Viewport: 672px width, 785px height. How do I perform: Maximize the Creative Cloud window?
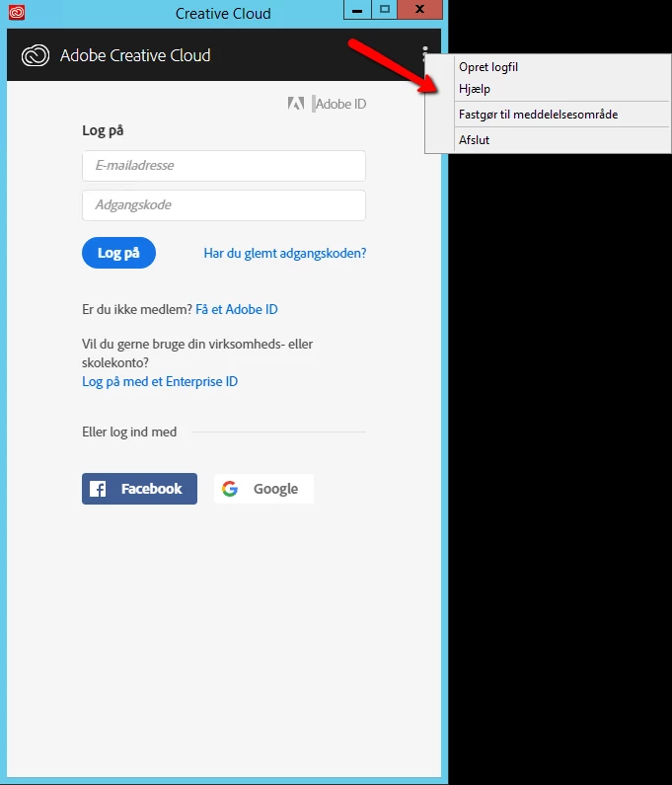point(384,10)
